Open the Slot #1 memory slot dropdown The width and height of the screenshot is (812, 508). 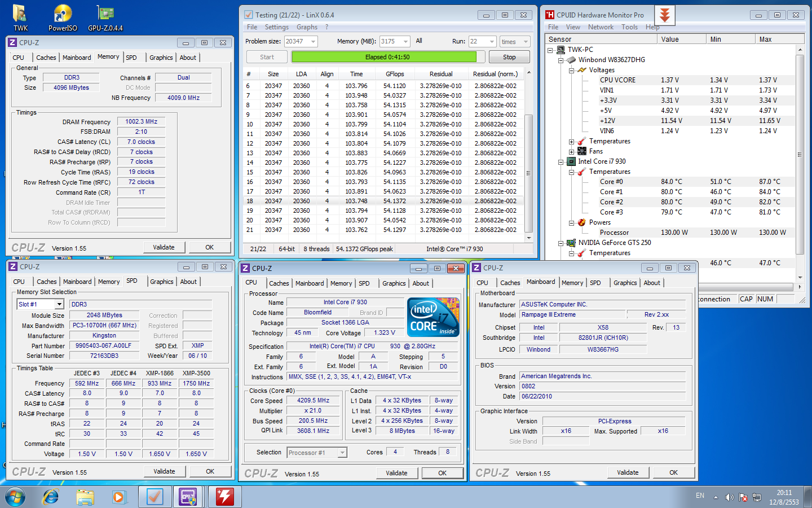[x=59, y=304]
